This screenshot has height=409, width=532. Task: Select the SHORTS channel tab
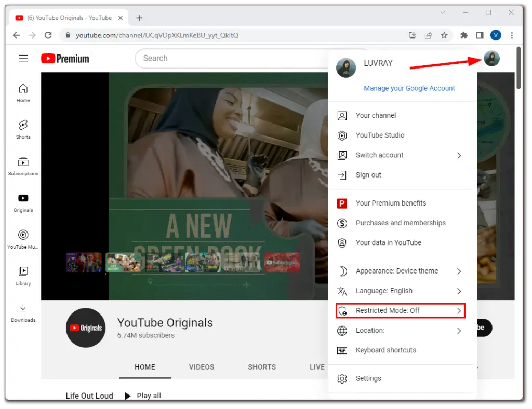point(261,367)
